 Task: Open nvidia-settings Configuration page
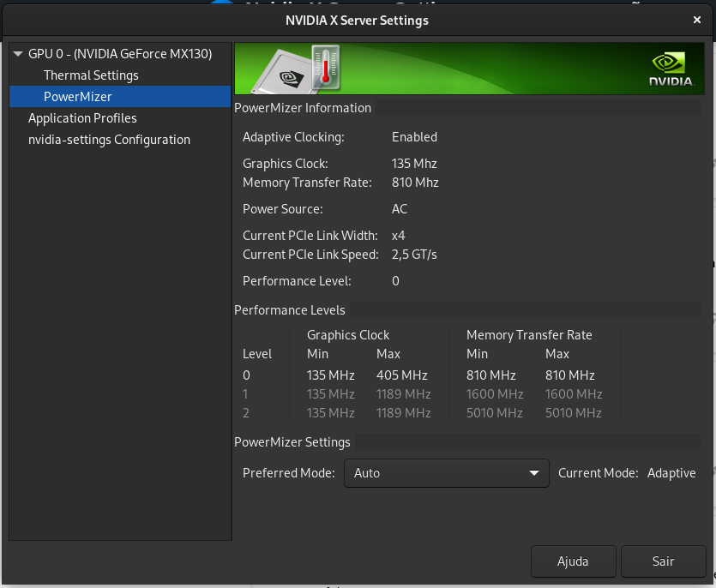(109, 140)
